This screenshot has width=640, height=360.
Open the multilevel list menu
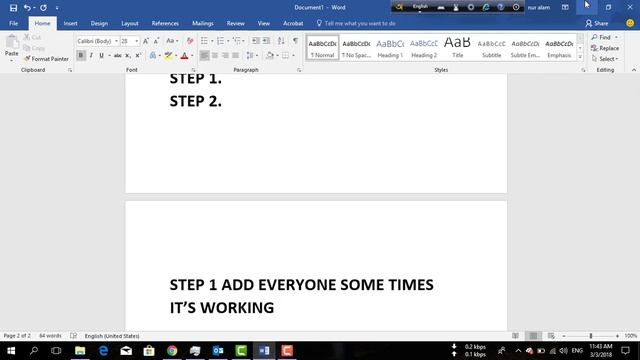tap(238, 41)
